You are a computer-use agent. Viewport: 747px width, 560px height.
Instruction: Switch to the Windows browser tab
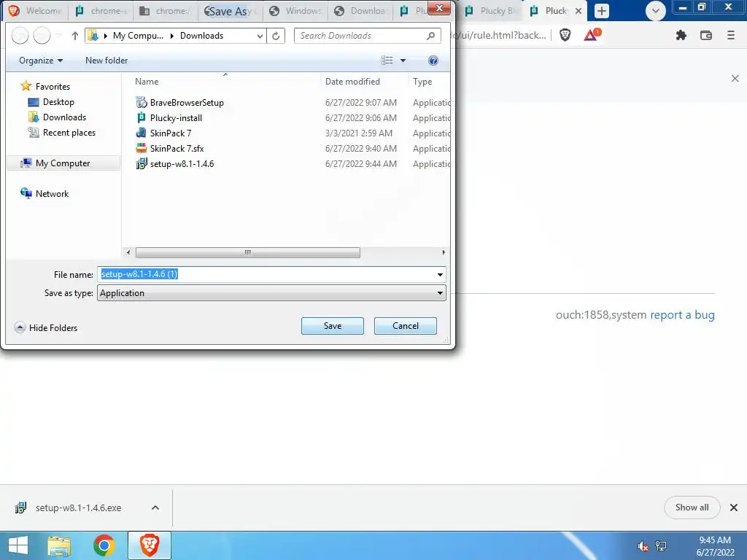(x=296, y=10)
